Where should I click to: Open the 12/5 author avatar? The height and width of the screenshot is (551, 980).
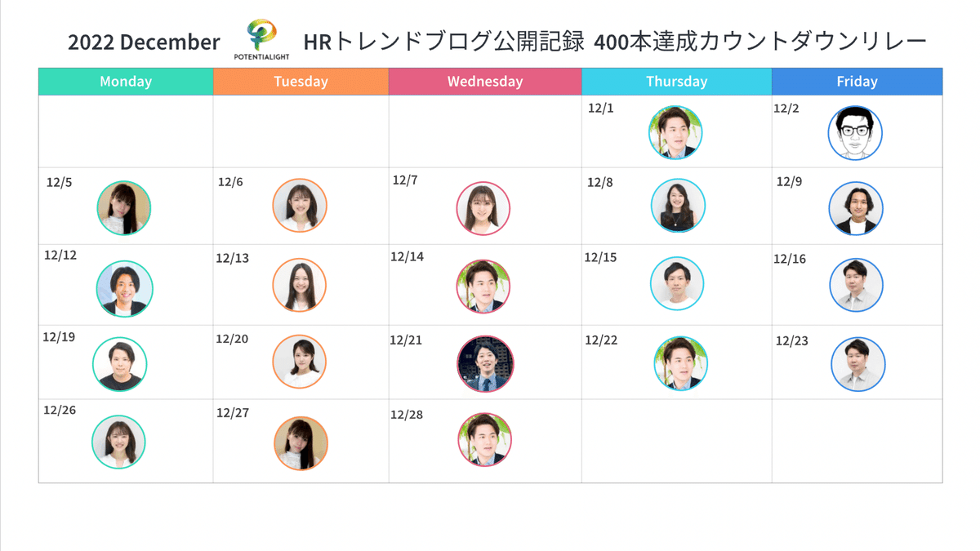point(123,208)
